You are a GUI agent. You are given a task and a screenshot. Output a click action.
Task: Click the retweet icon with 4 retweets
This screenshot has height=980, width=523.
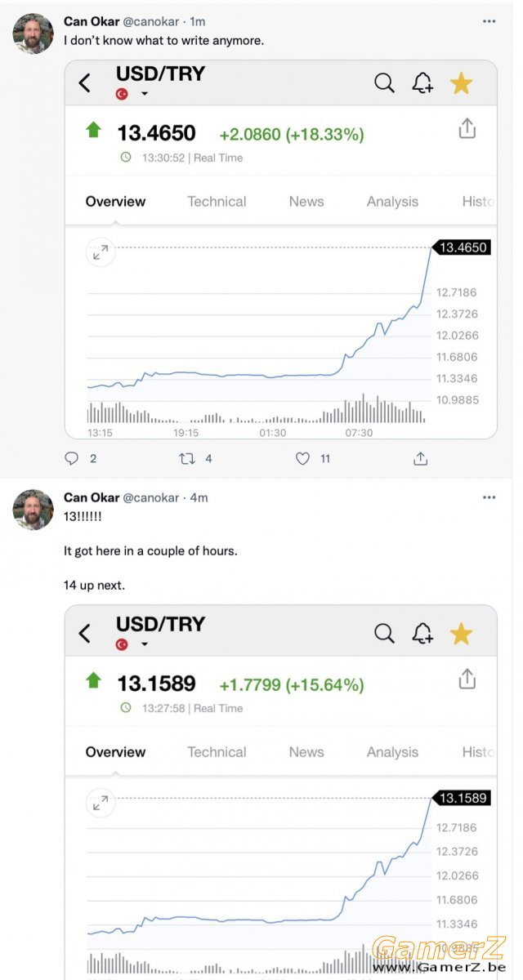[x=187, y=459]
